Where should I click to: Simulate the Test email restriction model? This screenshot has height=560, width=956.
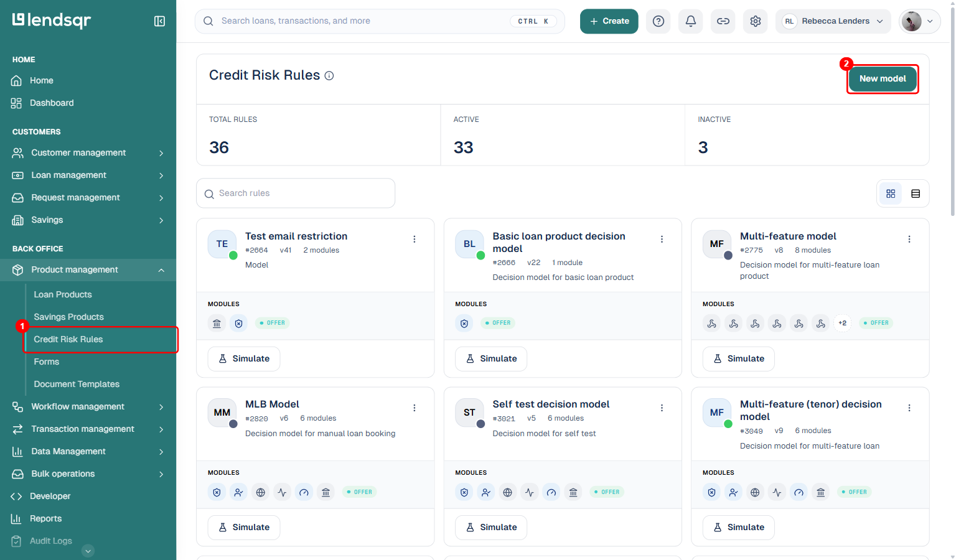(244, 359)
